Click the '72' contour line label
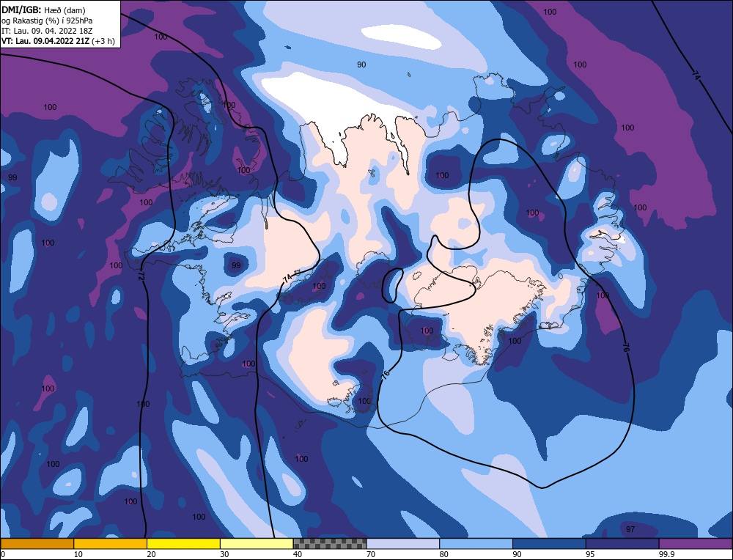733x560 pixels. pyautogui.click(x=141, y=276)
